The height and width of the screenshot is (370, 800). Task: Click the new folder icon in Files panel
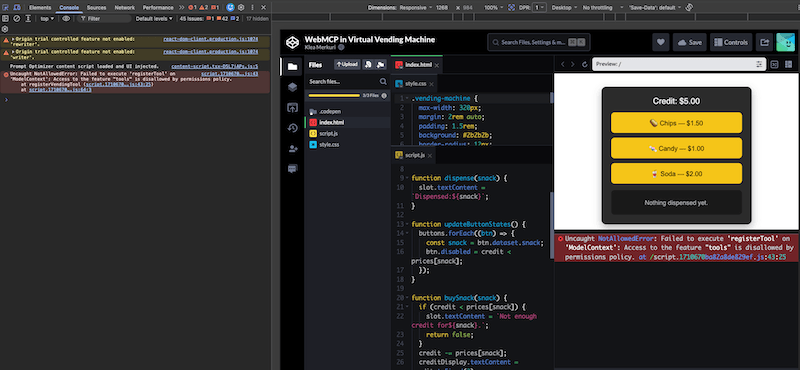click(380, 65)
